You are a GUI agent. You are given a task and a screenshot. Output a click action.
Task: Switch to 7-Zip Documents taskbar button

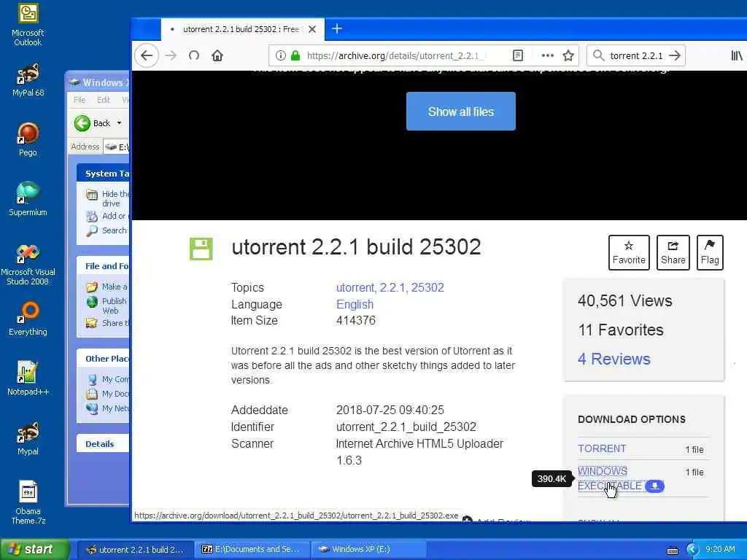pos(252,550)
